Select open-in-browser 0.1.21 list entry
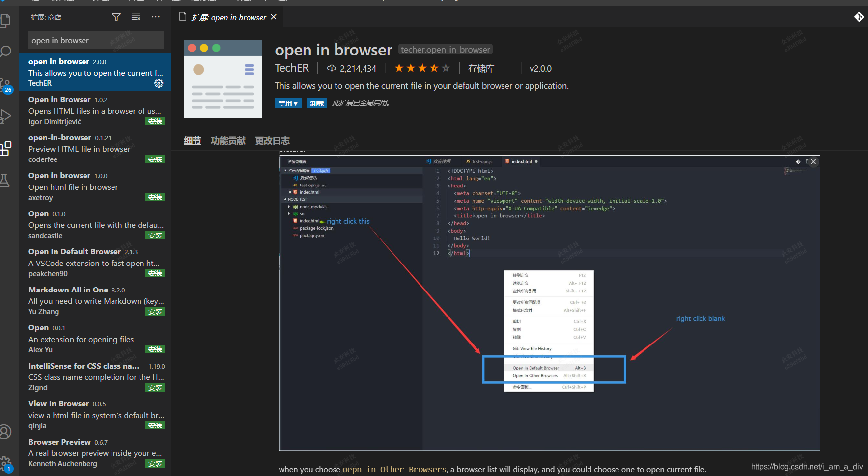This screenshot has height=476, width=868. pyautogui.click(x=95, y=148)
